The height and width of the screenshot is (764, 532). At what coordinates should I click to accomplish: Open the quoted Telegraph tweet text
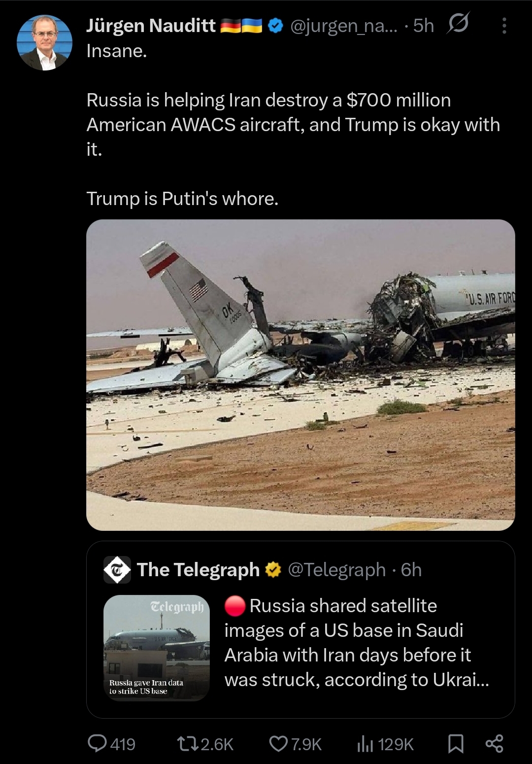357,642
